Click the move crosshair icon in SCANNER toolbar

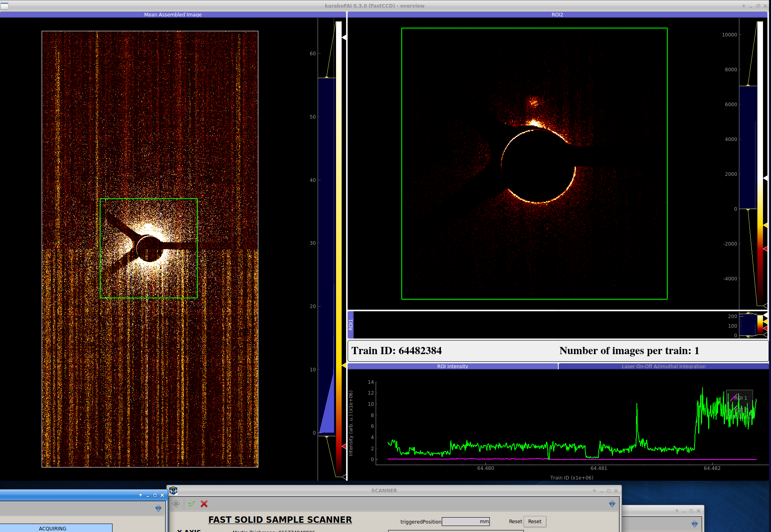[x=176, y=504]
